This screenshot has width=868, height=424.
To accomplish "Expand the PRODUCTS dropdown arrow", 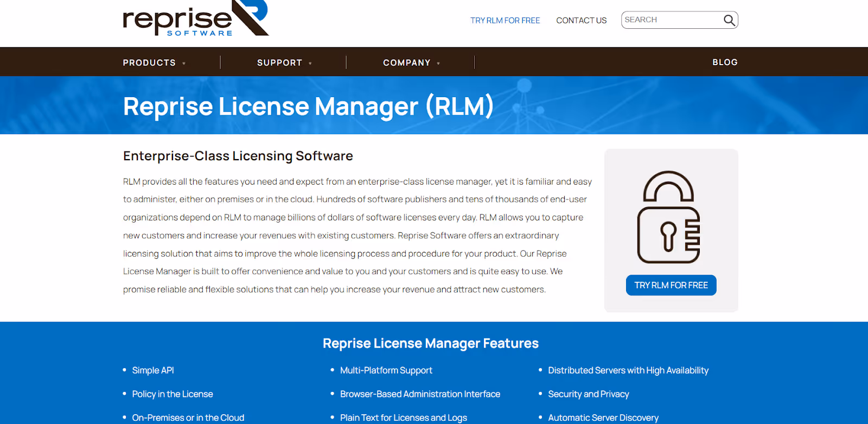I will click(184, 64).
